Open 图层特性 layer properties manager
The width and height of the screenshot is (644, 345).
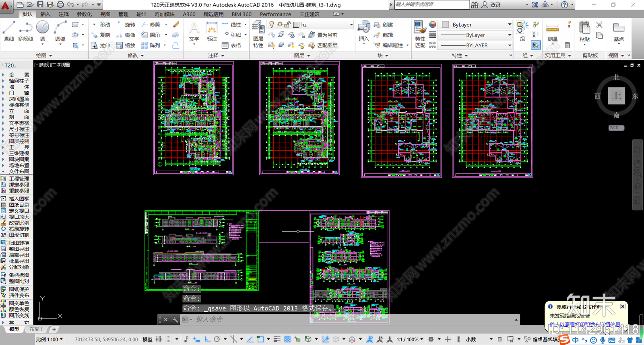(258, 35)
